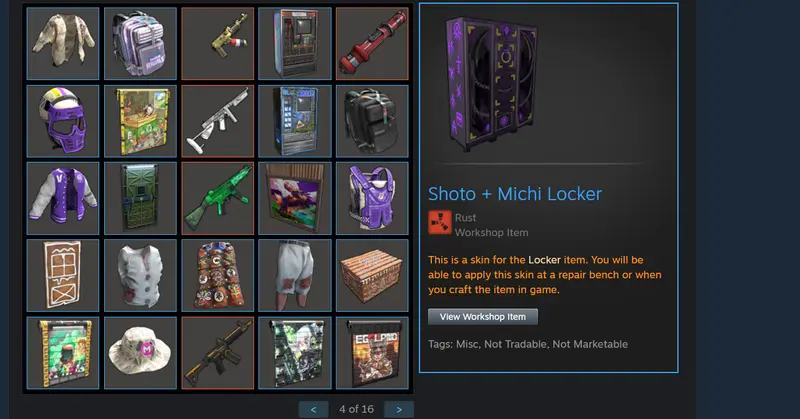
Task: Click View Workshop Item button
Action: [483, 317]
